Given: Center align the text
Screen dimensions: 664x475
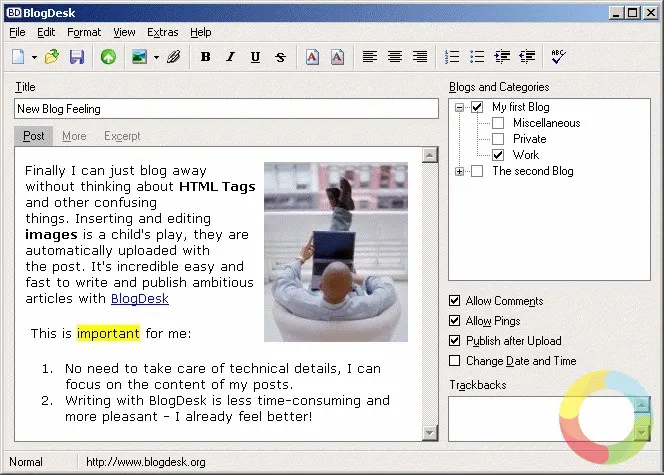Looking at the screenshot, I should coord(395,56).
